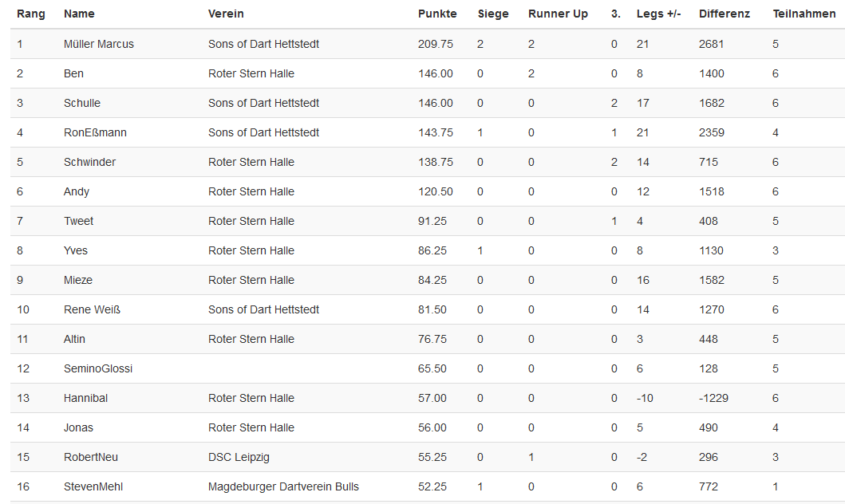
Task: Click Differenz value 1400
Action: coord(712,74)
